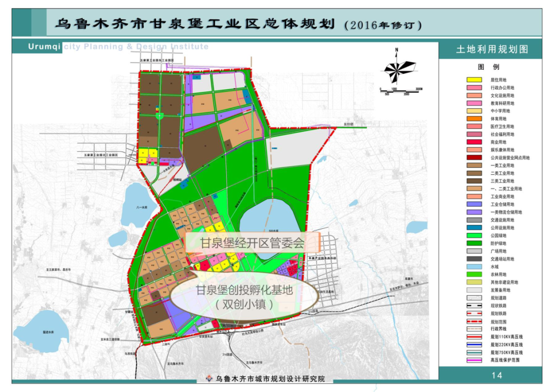
Task: Click the (2016年修订) revision text
Action: click(383, 25)
